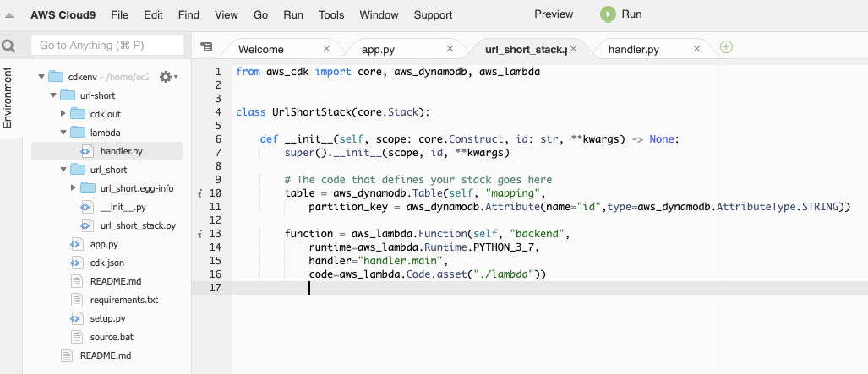868x374 pixels.
Task: Open the search magnifier in left sidebar
Action: (8, 46)
